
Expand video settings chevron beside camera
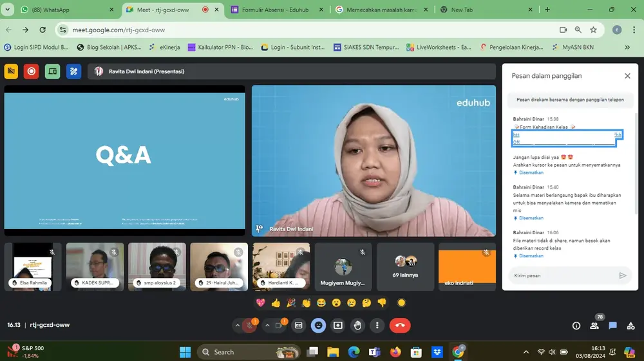point(267,326)
